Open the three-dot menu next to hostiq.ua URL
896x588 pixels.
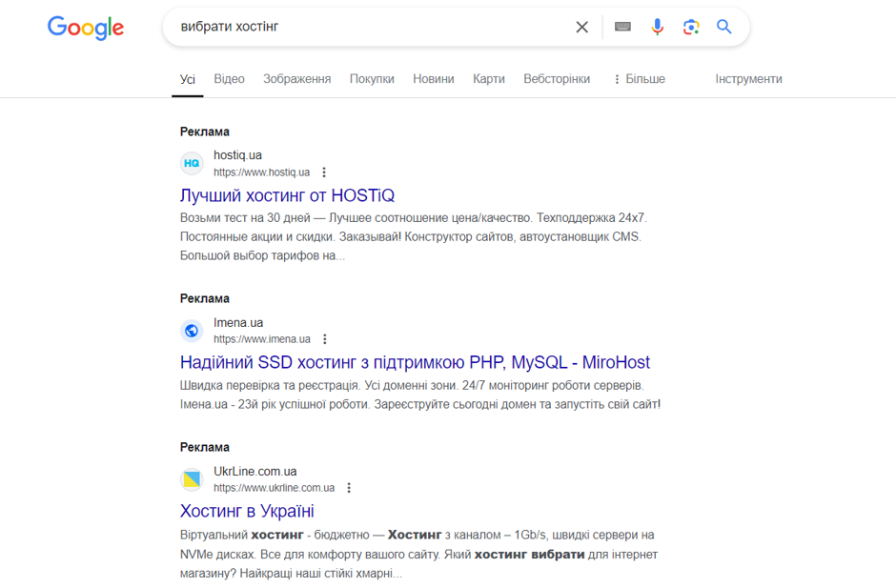pos(324,172)
